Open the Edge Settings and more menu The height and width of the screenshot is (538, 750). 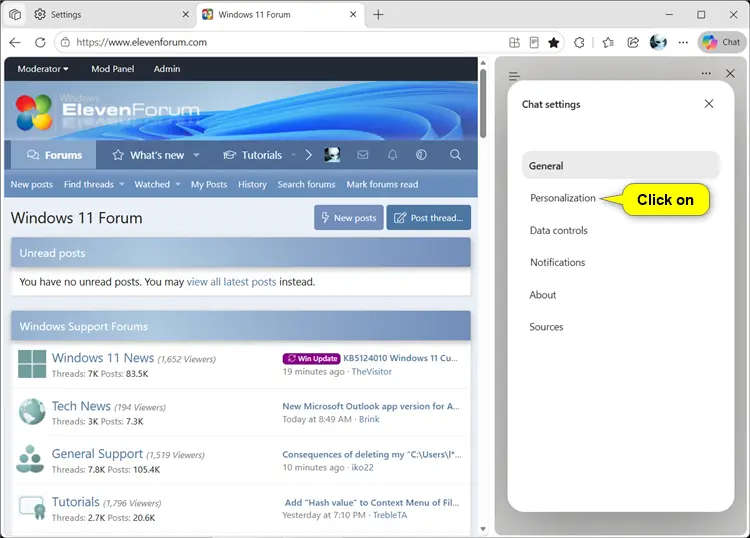click(x=683, y=43)
